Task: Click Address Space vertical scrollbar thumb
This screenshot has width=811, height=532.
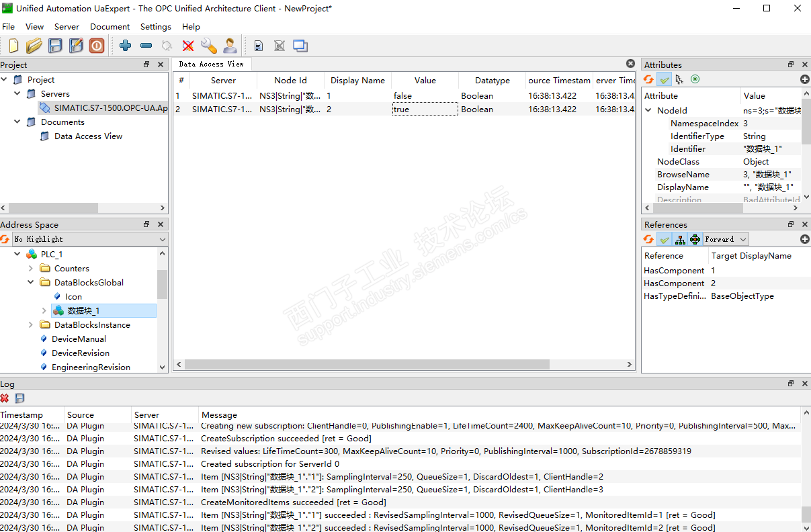Action: click(x=162, y=285)
